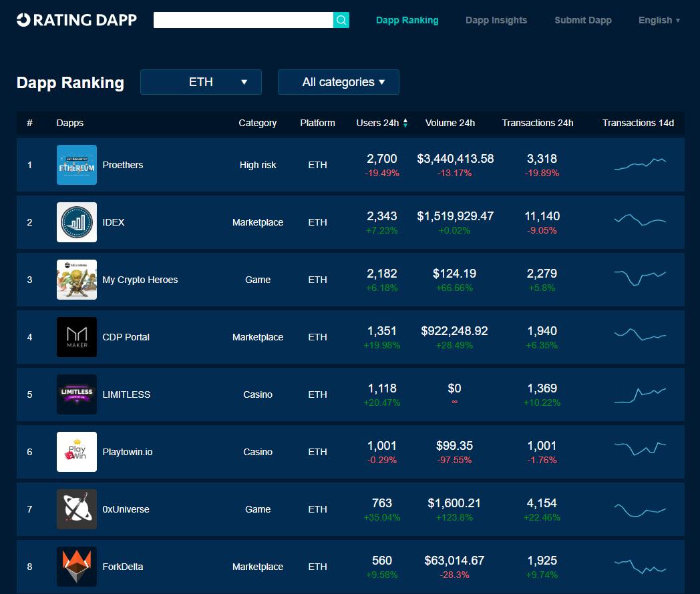Click the Transactions 14d column header
The width and height of the screenshot is (700, 594).
pos(638,123)
